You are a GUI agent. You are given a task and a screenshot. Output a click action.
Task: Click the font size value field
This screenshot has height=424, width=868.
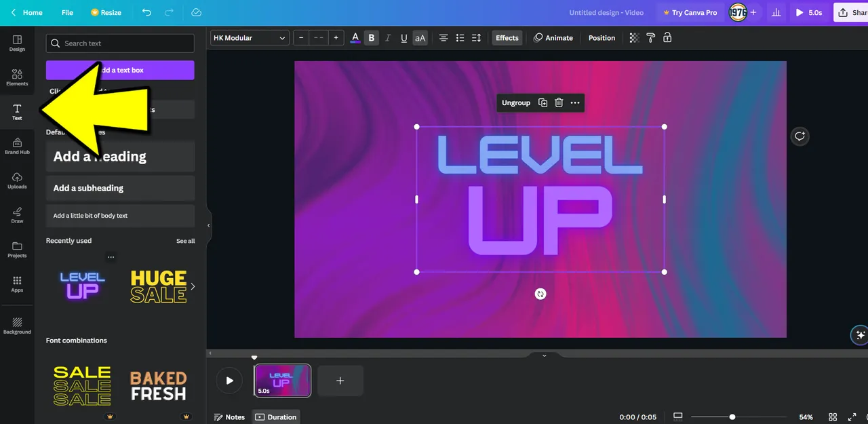(x=319, y=38)
